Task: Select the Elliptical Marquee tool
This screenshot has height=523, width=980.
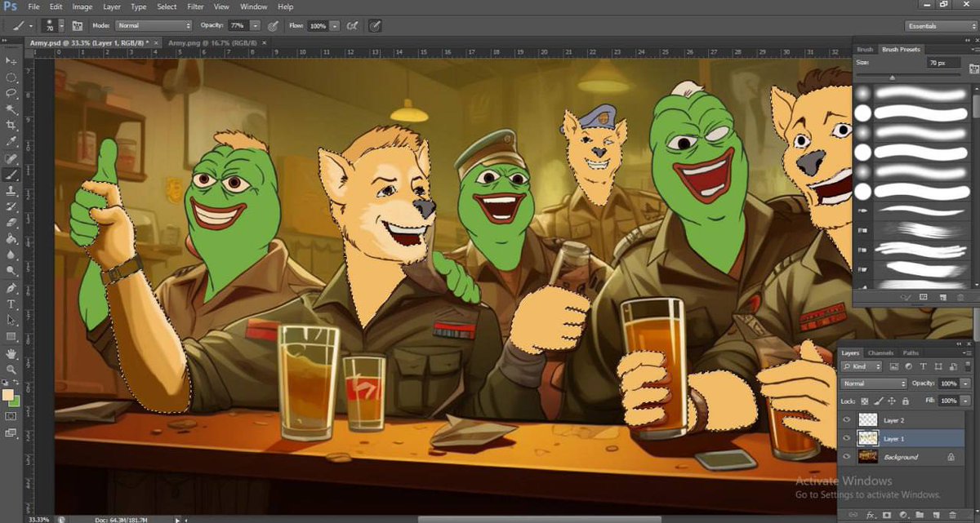Action: pos(11,78)
